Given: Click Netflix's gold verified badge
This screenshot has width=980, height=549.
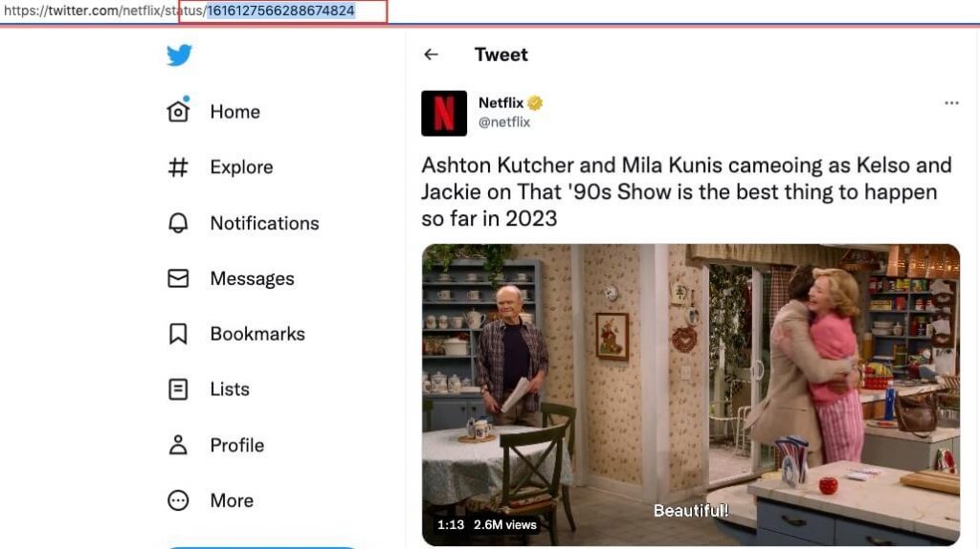Looking at the screenshot, I should click(x=535, y=103).
